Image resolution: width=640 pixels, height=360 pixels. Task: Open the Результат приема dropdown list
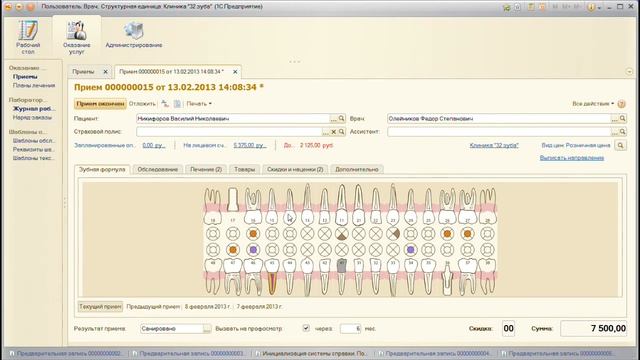[207, 329]
